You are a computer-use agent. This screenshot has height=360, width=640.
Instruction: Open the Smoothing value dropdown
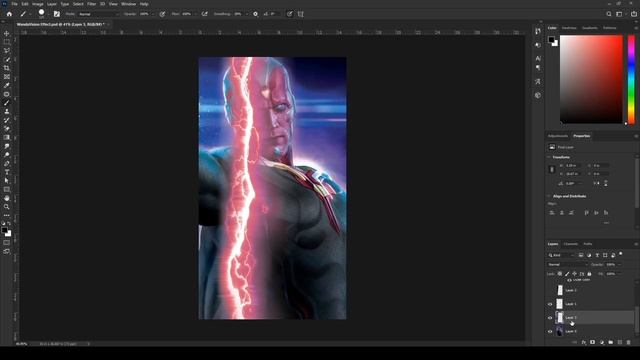[x=247, y=14]
